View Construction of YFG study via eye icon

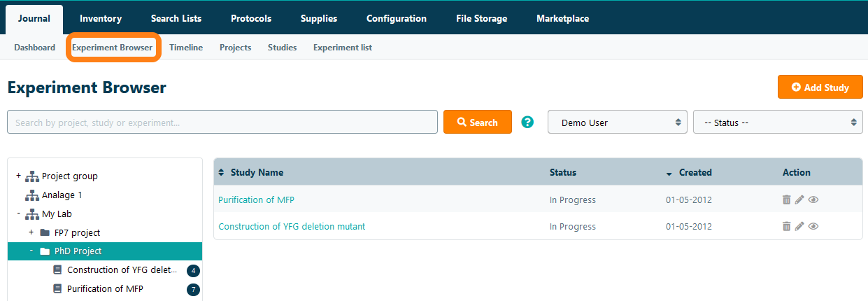click(x=813, y=226)
